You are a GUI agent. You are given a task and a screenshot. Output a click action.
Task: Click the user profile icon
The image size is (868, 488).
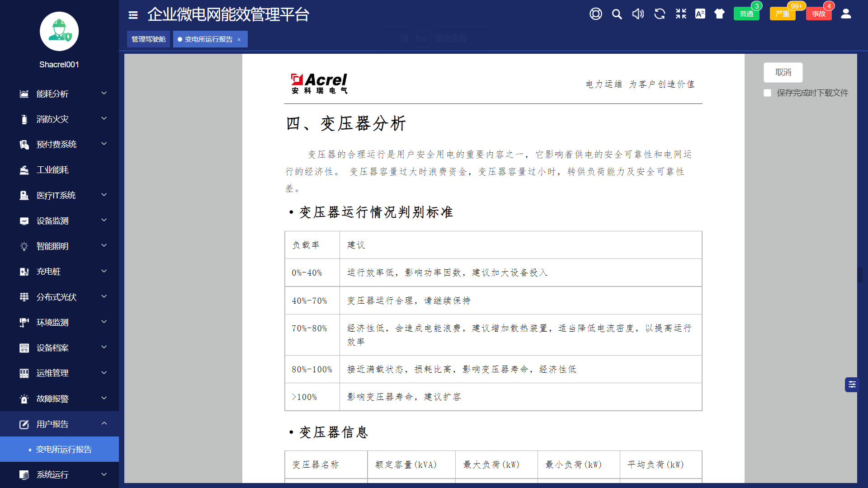point(846,14)
